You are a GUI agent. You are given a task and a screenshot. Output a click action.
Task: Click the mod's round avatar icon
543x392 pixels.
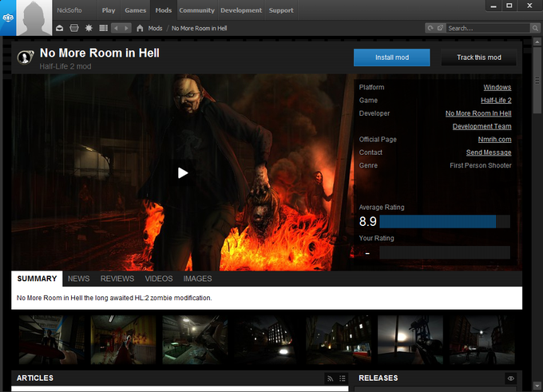click(26, 57)
